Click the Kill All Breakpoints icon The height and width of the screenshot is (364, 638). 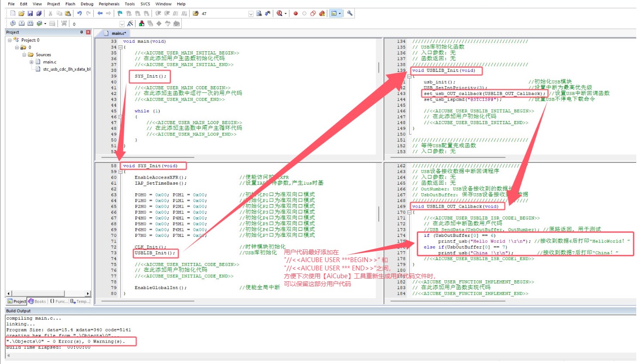(x=322, y=13)
